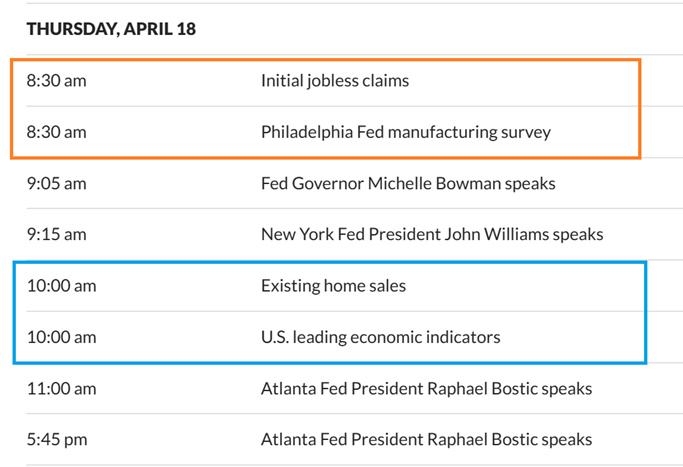This screenshot has height=467, width=683.
Task: Select Philadelphia Fed manufacturing survey entry
Action: point(405,132)
